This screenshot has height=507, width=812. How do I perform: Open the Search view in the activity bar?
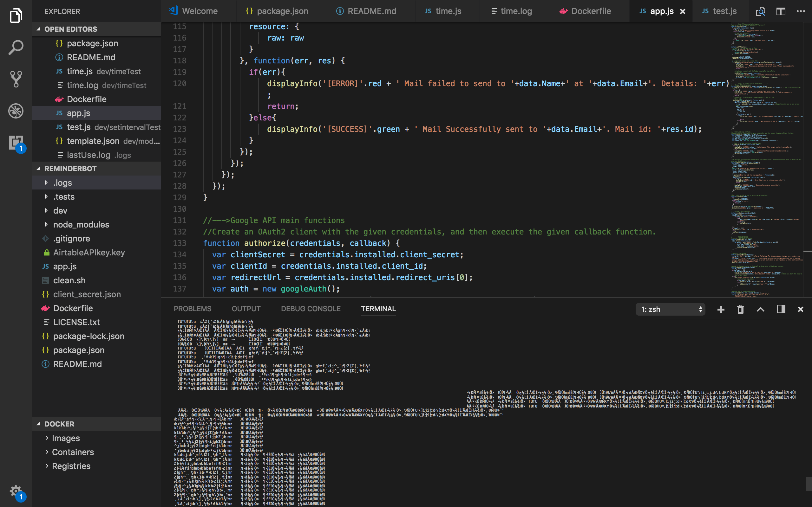click(16, 47)
